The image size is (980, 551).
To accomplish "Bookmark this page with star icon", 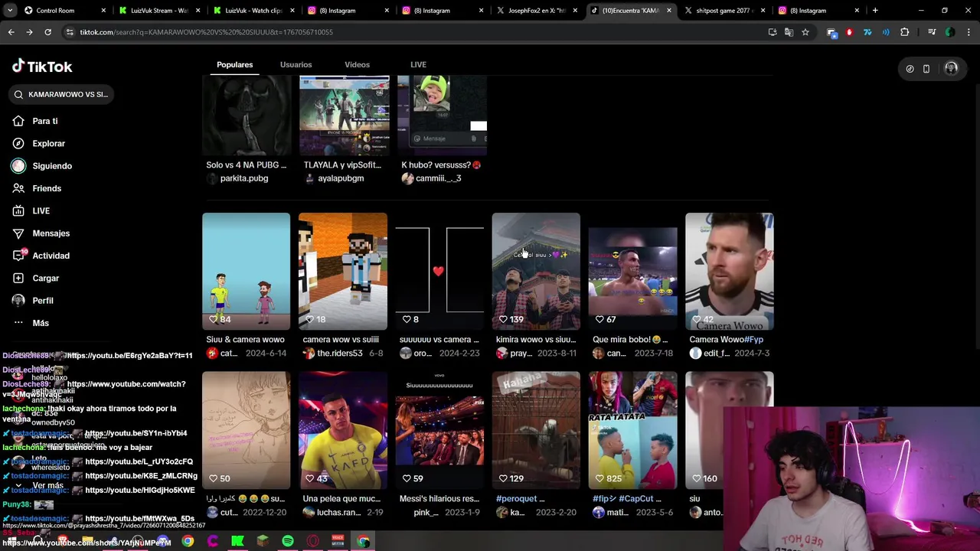I will [x=805, y=32].
